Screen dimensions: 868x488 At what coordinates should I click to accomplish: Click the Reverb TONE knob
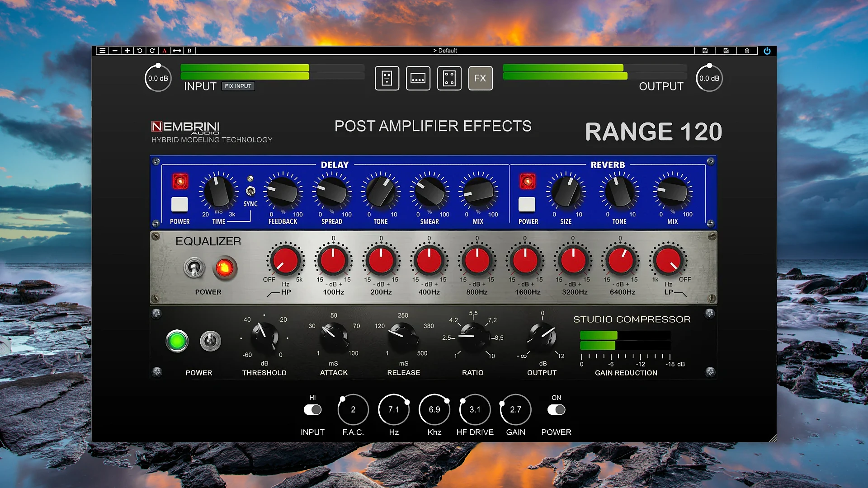pos(619,191)
